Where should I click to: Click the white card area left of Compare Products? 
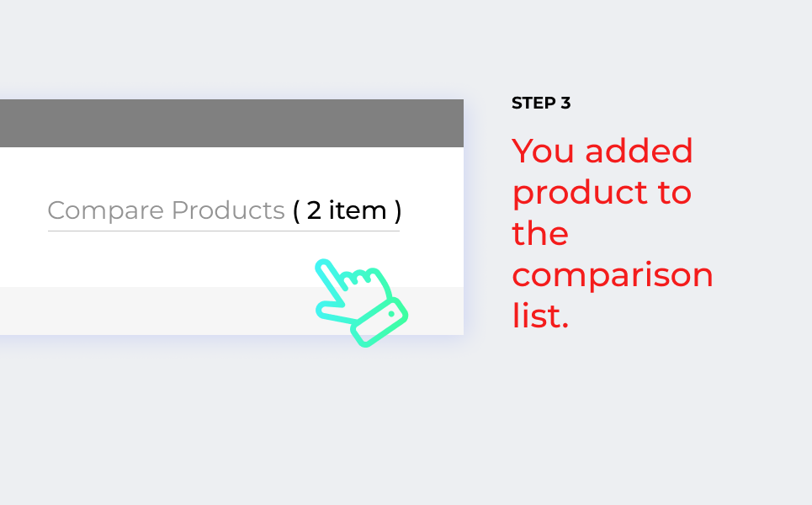24,216
